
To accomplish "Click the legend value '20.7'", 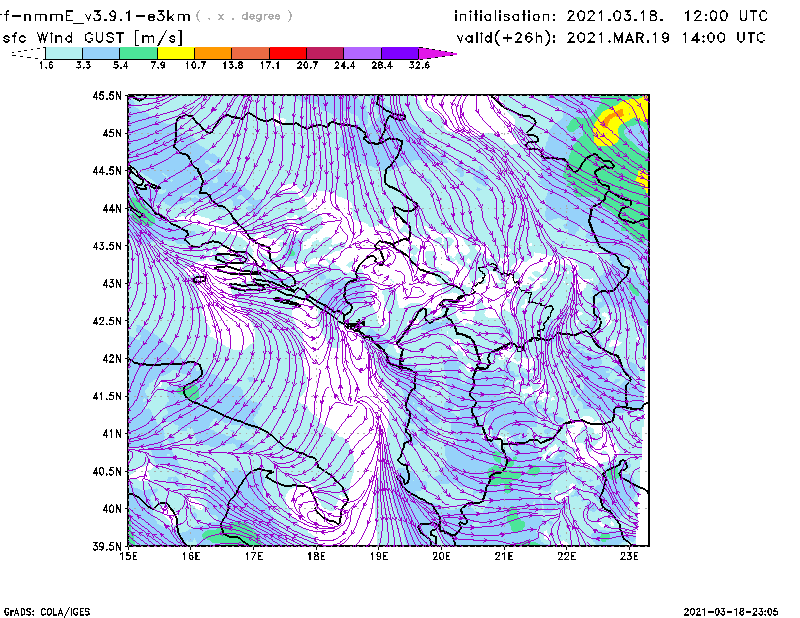I will coord(307,65).
